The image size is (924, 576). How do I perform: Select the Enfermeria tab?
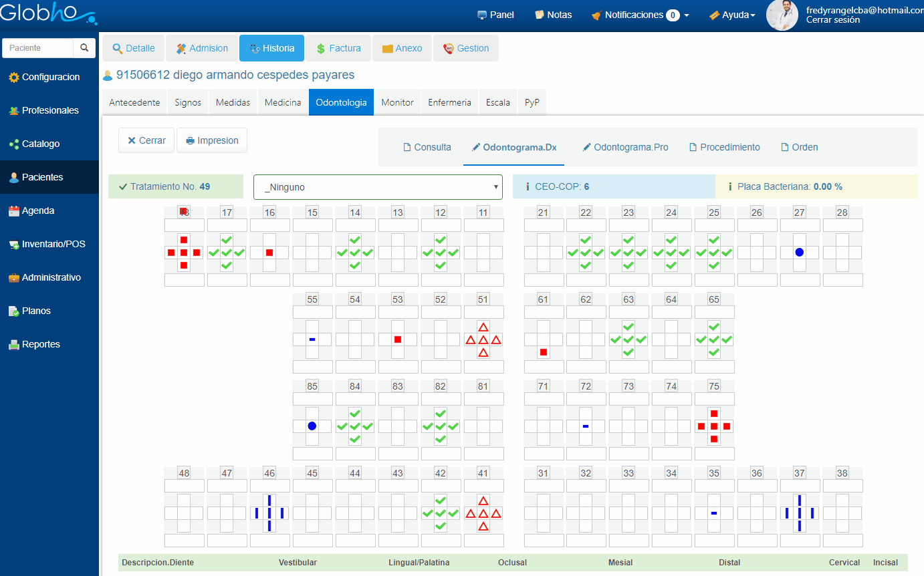[449, 102]
